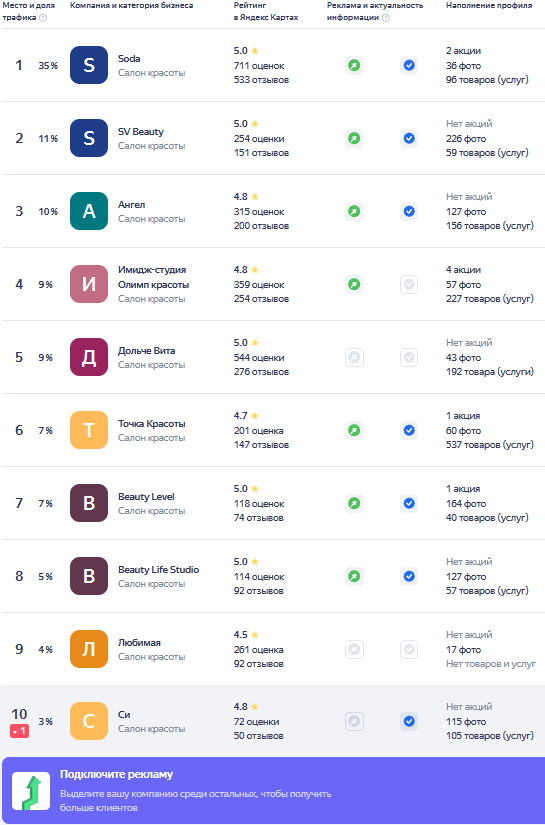The height and width of the screenshot is (825, 545).
Task: Open the Soda company avatar
Action: pos(89,65)
